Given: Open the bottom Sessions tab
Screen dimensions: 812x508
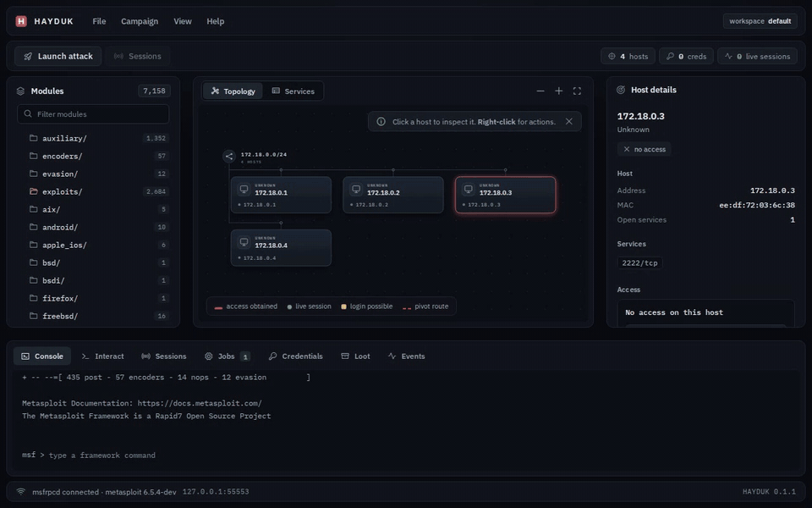Looking at the screenshot, I should 163,356.
